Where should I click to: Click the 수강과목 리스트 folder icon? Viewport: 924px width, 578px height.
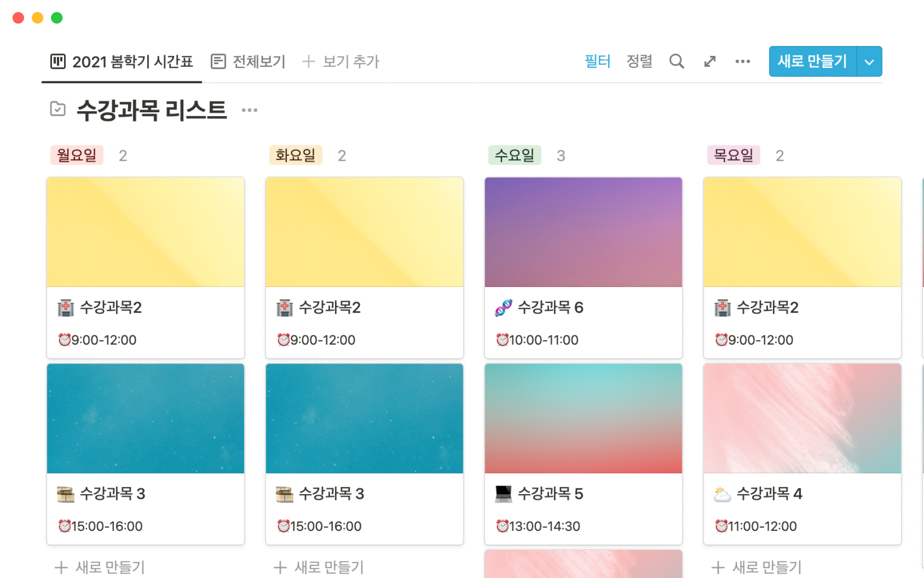[x=58, y=109]
